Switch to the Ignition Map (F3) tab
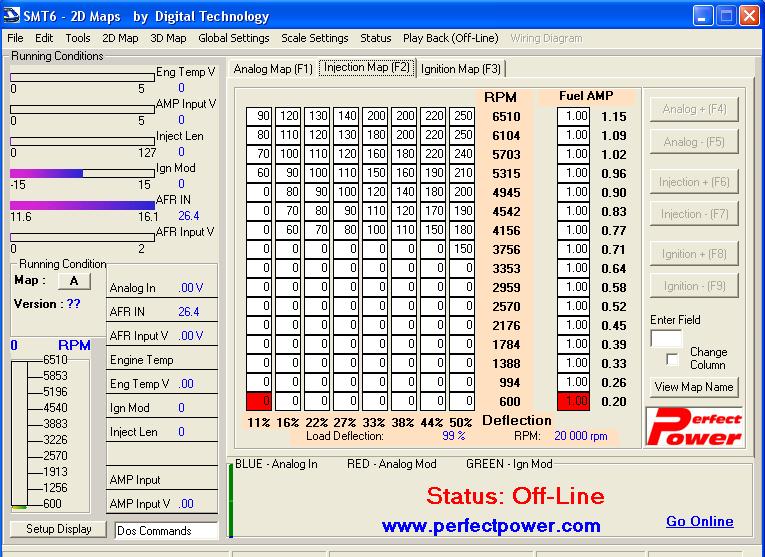765x557 pixels. [461, 69]
